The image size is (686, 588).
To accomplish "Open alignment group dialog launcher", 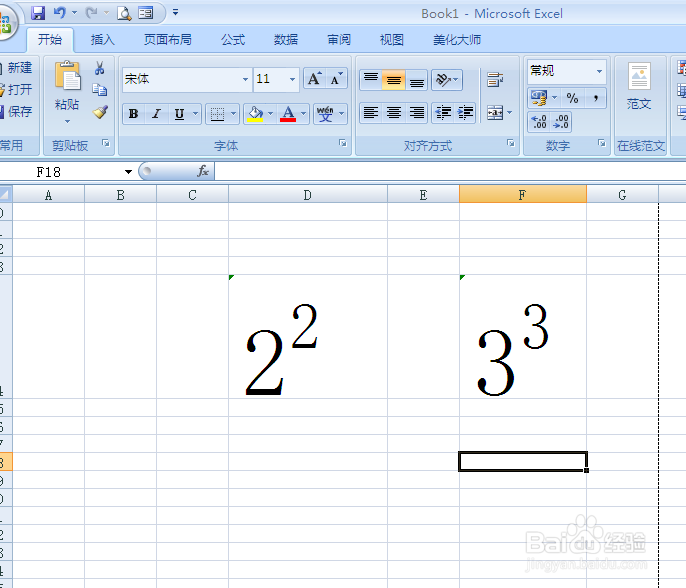I will coord(511,143).
